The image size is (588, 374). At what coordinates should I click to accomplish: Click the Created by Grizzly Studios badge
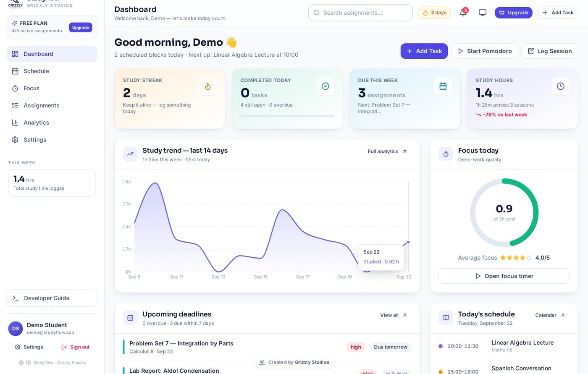click(294, 362)
